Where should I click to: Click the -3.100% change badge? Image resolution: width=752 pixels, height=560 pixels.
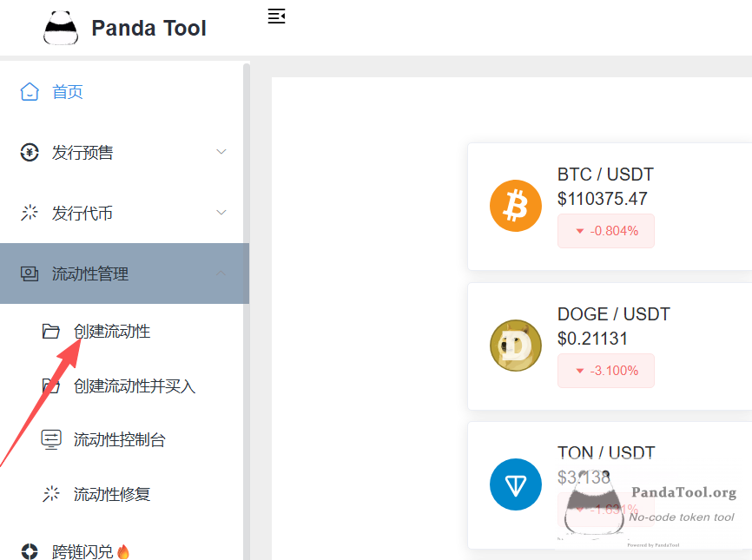coord(606,371)
